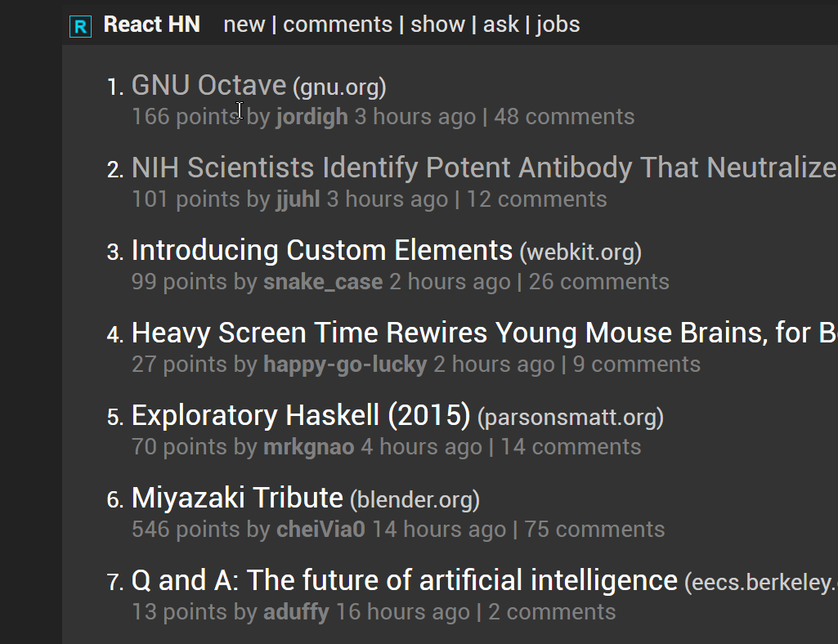The image size is (838, 644).
Task: Open Exploratory Haskell (2015) story
Action: [x=301, y=415]
